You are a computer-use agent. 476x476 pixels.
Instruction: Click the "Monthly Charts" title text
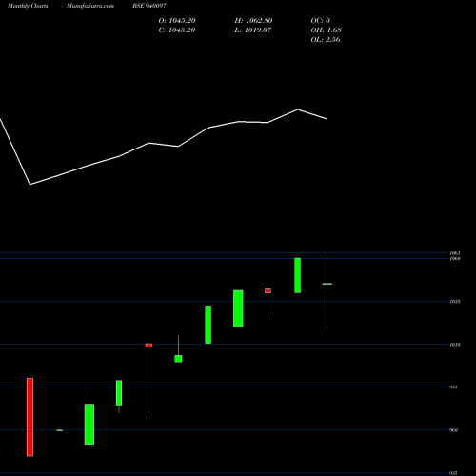28,6
